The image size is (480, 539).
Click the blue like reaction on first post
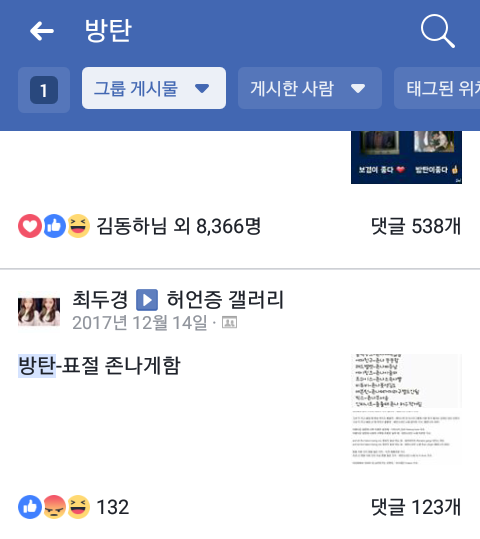(54, 226)
